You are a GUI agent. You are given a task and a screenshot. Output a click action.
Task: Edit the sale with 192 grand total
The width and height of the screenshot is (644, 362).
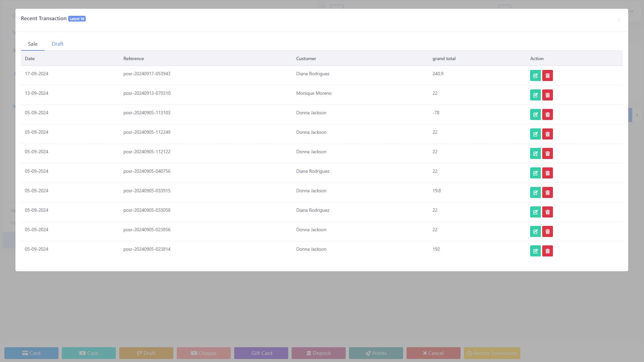(535, 251)
